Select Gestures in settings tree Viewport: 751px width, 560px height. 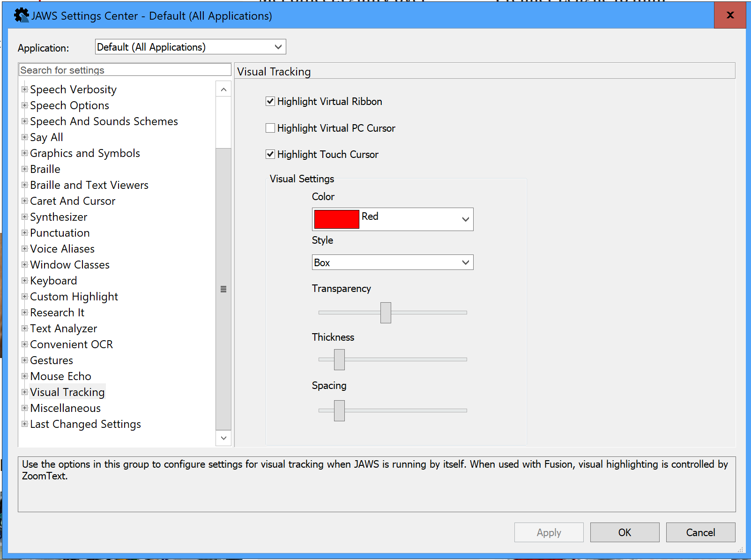[x=52, y=360]
